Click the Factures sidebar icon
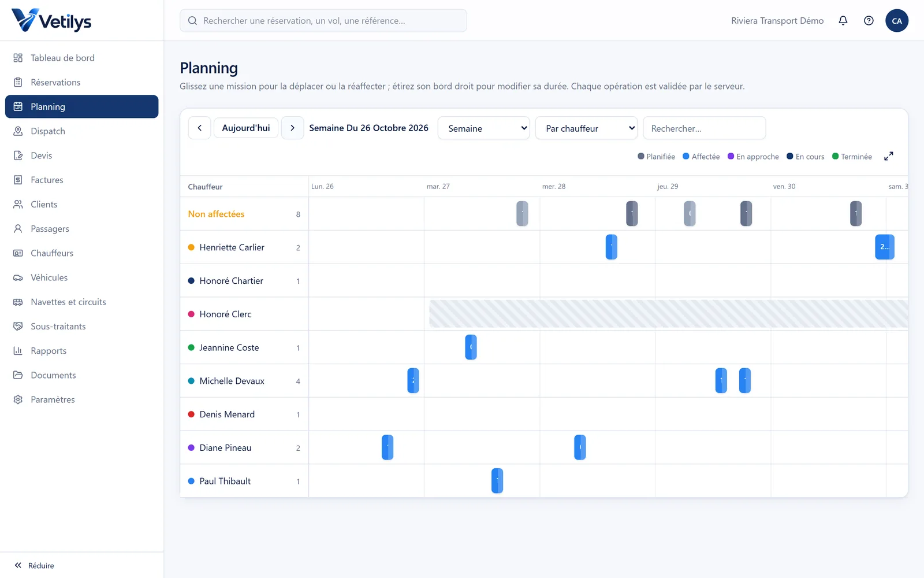Image resolution: width=924 pixels, height=578 pixels. pos(18,180)
